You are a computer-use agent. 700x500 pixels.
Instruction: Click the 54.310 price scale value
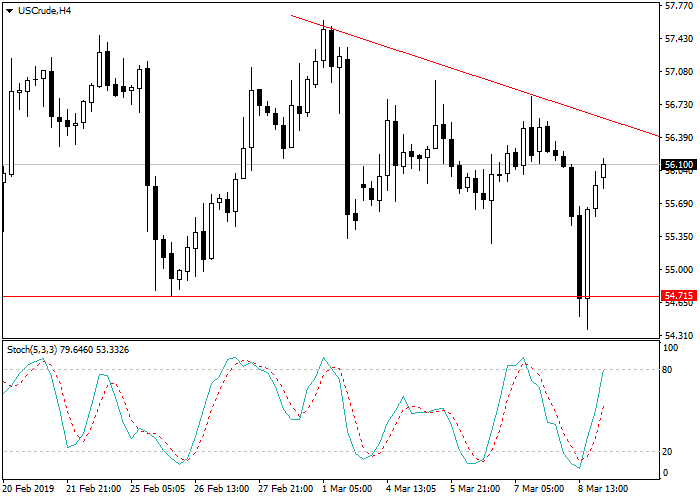pos(679,335)
